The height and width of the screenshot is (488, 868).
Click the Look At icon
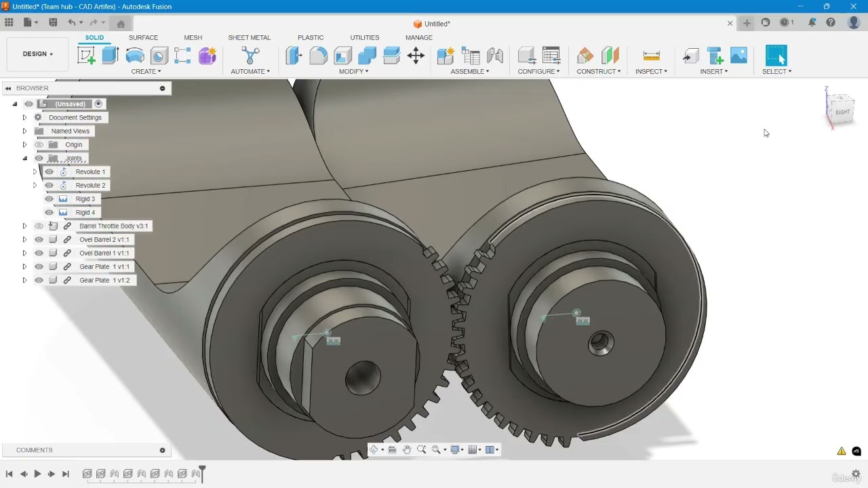coord(392,449)
